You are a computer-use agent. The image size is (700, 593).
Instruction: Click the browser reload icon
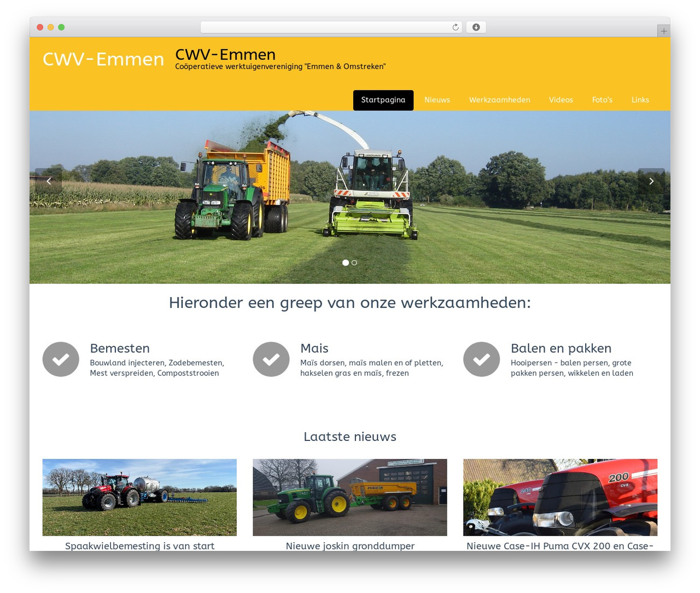click(455, 27)
